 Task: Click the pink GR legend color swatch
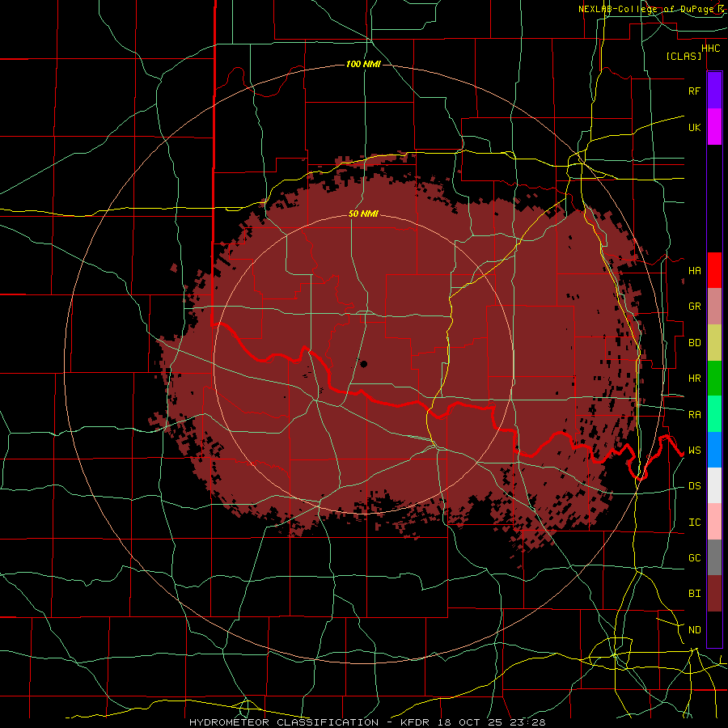tap(714, 307)
